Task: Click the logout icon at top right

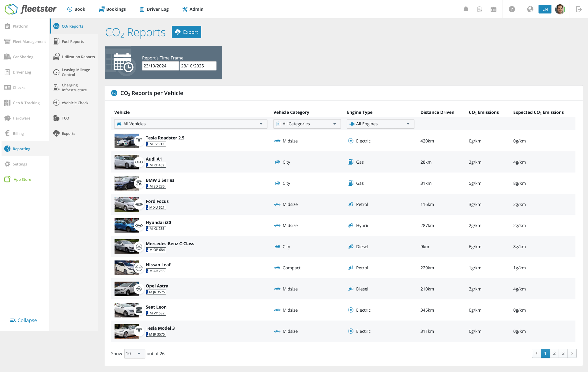Action: pos(579,9)
